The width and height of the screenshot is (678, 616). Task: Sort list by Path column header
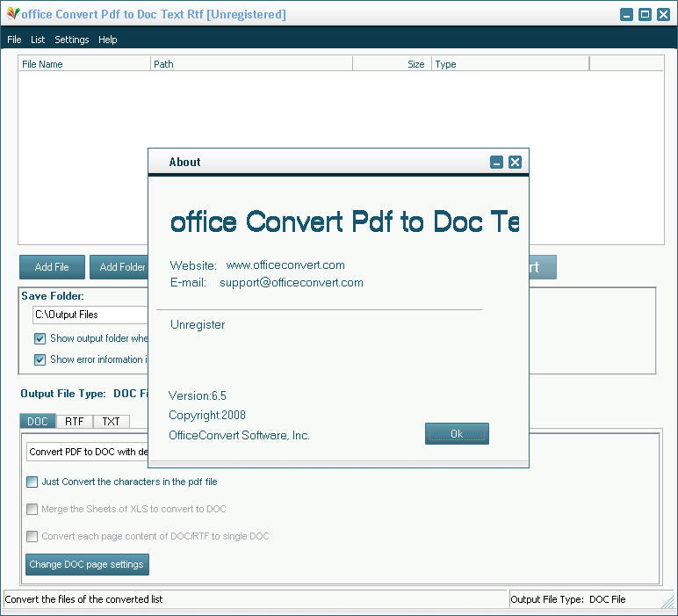pos(252,64)
